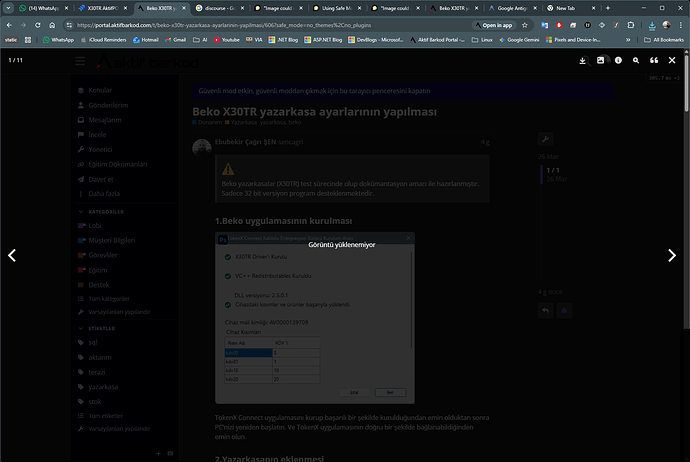Show hidden bookmarks via overflow chevron

point(628,40)
